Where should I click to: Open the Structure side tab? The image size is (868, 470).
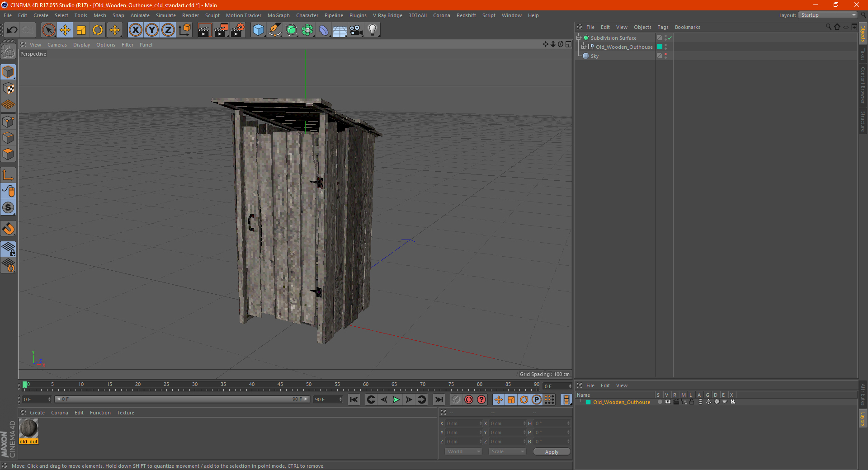(863, 121)
